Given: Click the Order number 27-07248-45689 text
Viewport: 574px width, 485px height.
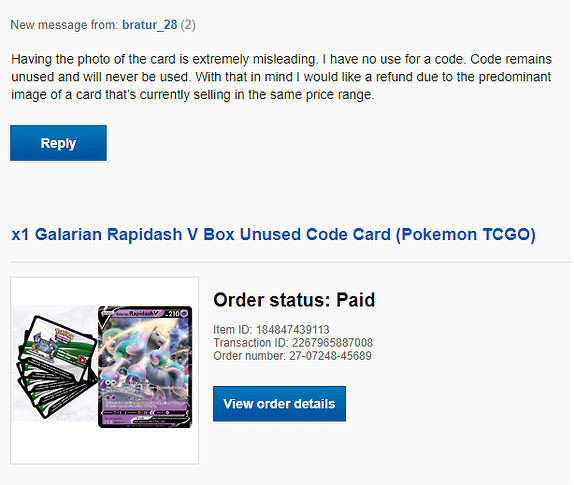Looking at the screenshot, I should [292, 356].
